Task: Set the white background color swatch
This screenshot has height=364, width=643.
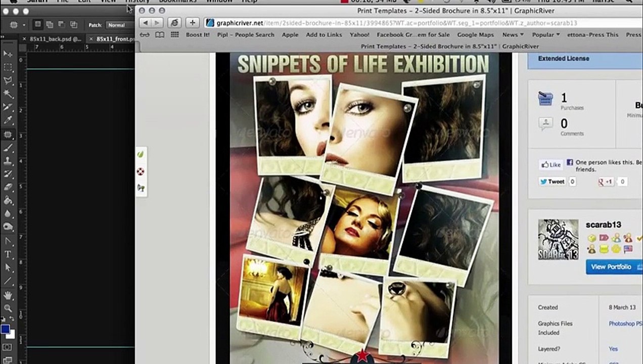Action: (x=11, y=335)
